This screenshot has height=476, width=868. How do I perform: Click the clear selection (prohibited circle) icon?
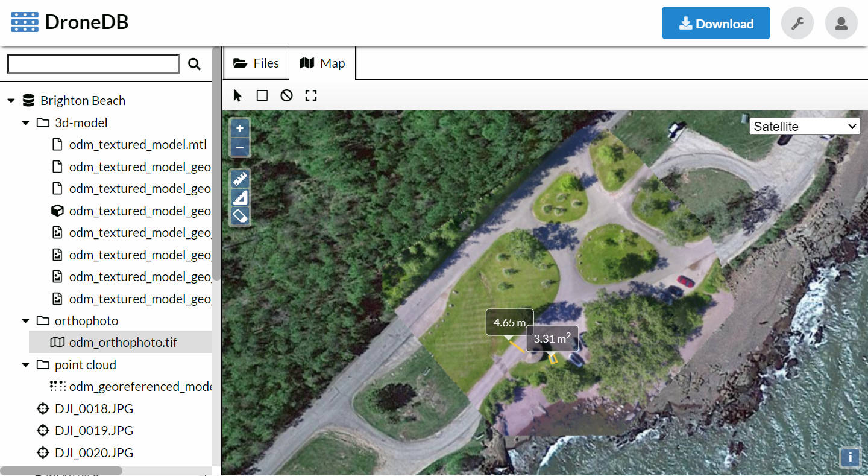coord(286,95)
